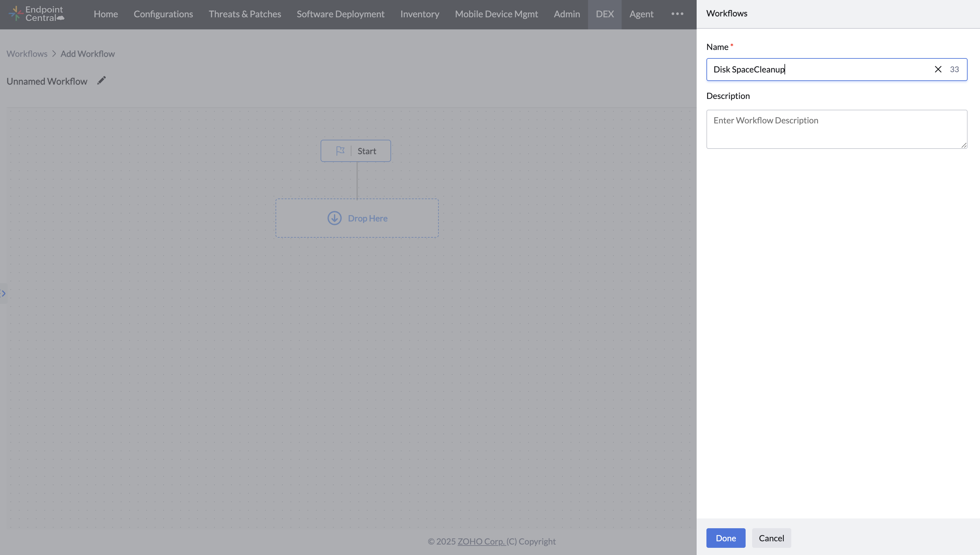Screen dimensions: 980x555
Task: Click the Endpoint Central logo
Action: point(36,14)
